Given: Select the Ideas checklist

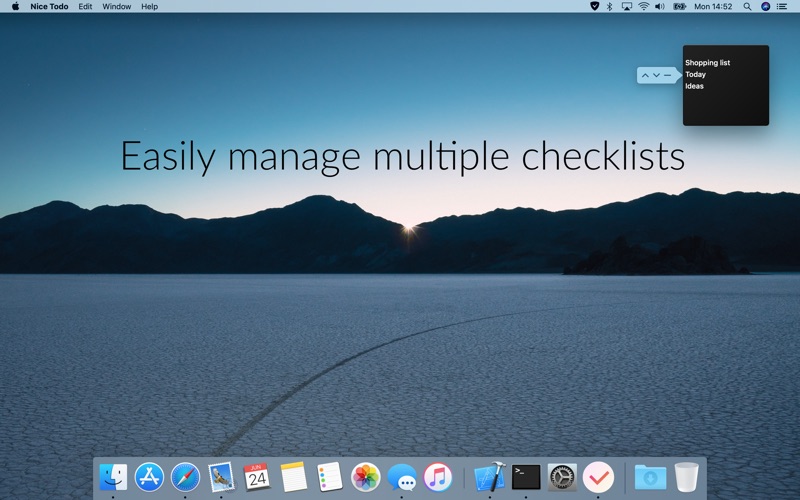Looking at the screenshot, I should [694, 86].
